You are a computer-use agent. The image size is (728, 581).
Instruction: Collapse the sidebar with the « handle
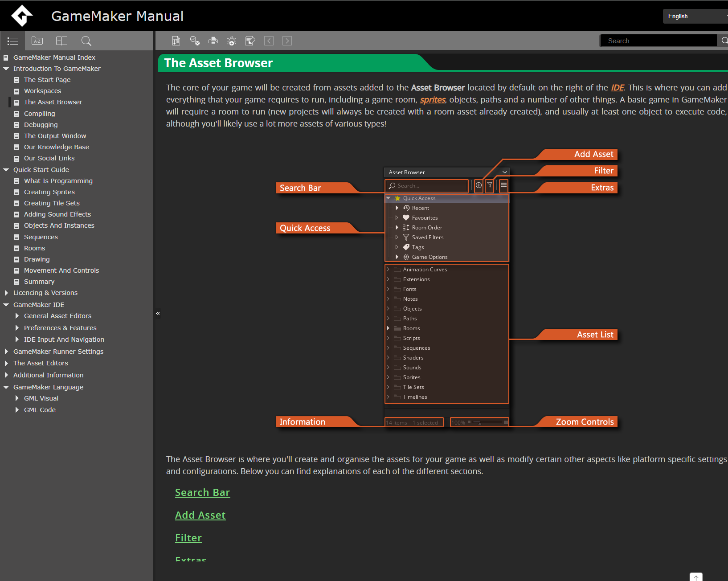pyautogui.click(x=158, y=313)
